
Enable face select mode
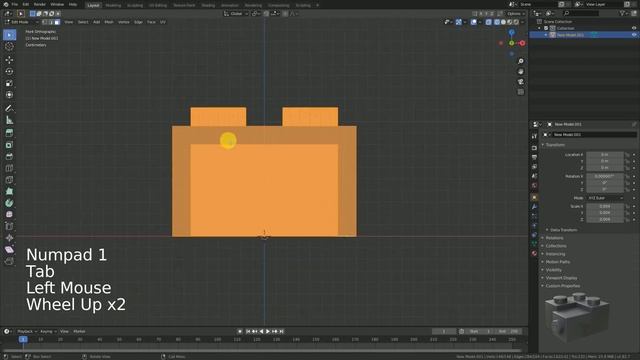click(57, 22)
